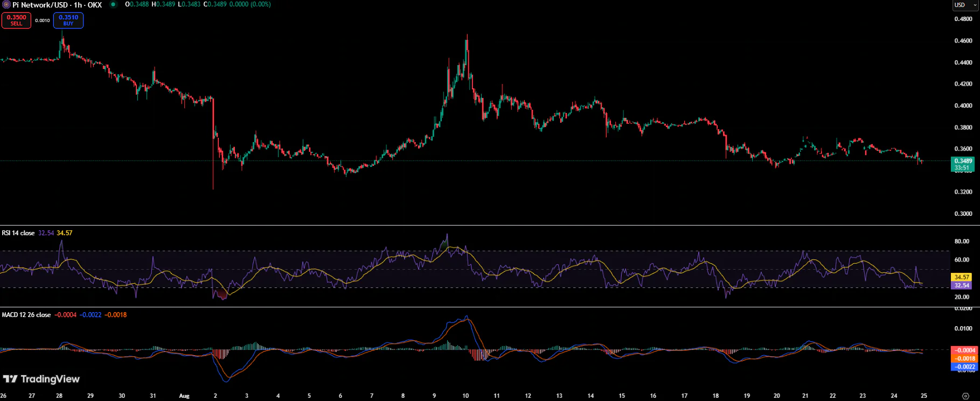Click the 0.3500 SELL button
Screen dimensions: 980x401
(x=17, y=20)
